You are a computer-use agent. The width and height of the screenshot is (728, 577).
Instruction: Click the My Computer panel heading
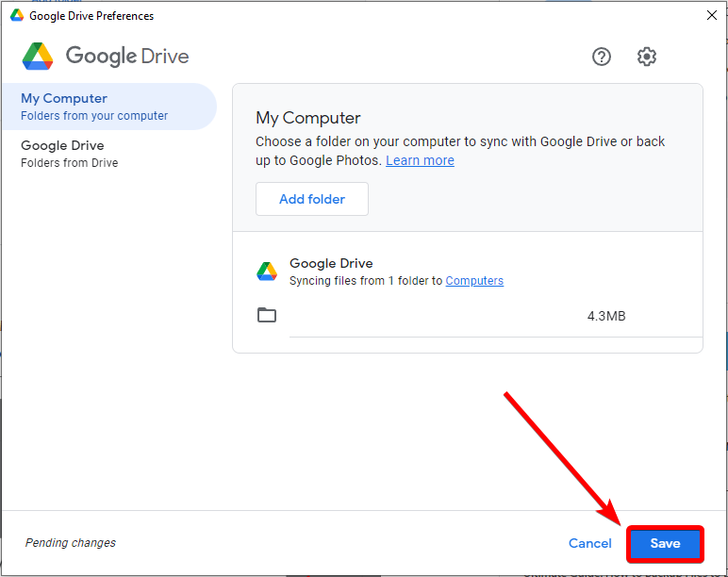tap(308, 118)
